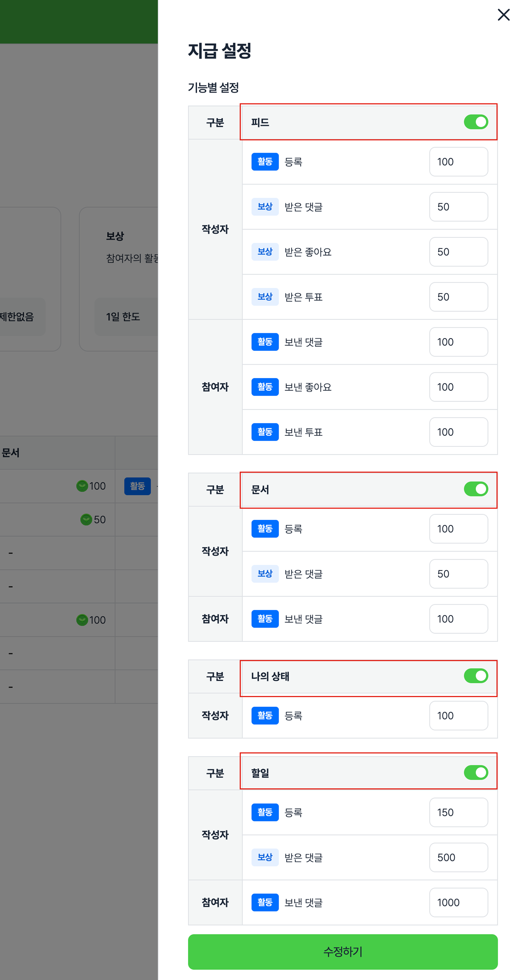523x980 pixels.
Task: Click 보상 badge beside 피드 받은 댓글
Action: tap(265, 207)
